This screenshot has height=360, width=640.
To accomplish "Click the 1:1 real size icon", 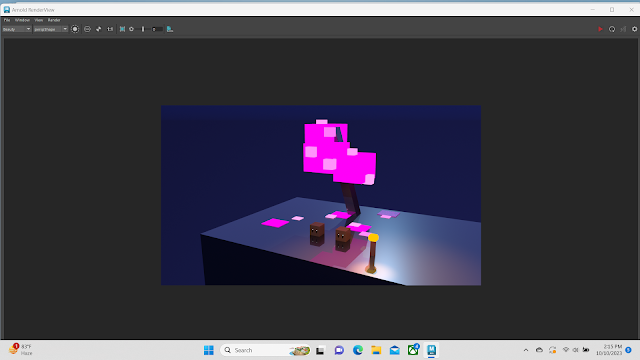I will 110,29.
